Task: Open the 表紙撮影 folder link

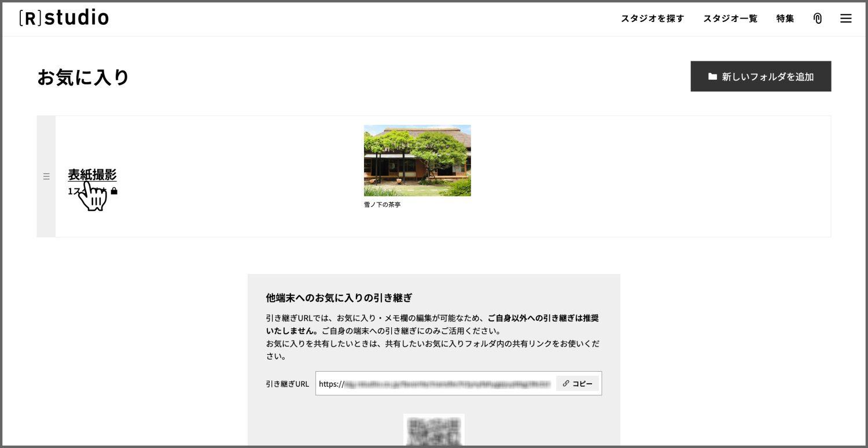Action: pos(92,174)
